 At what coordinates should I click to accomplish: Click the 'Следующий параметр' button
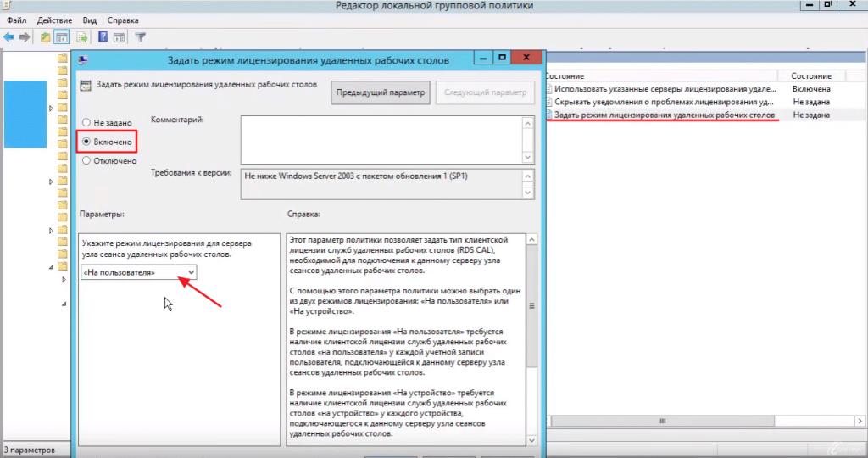[485, 92]
